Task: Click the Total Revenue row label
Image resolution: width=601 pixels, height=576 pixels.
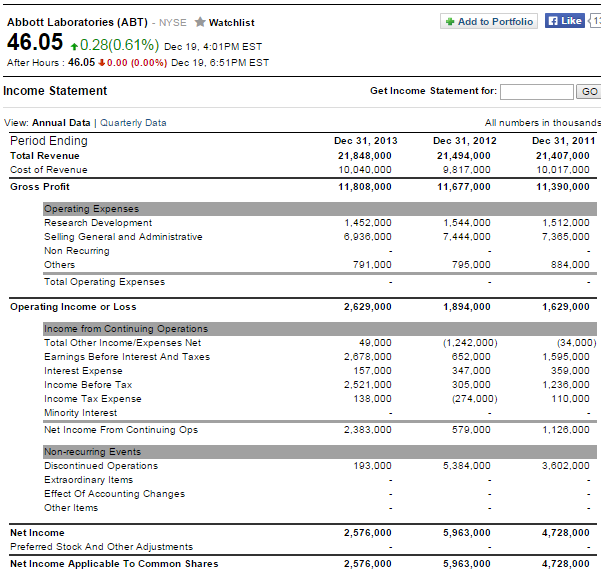Action: pos(44,156)
